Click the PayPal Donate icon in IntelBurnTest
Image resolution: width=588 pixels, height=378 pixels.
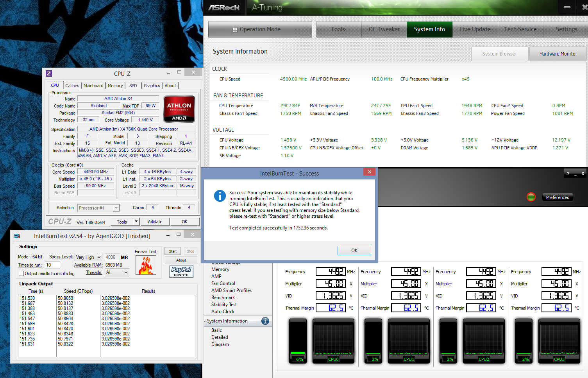181,271
